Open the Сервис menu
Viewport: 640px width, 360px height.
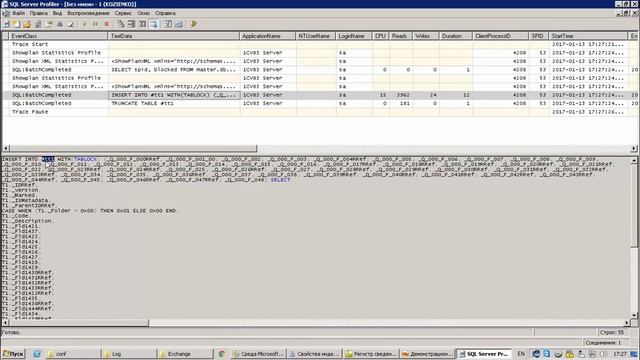click(x=123, y=13)
